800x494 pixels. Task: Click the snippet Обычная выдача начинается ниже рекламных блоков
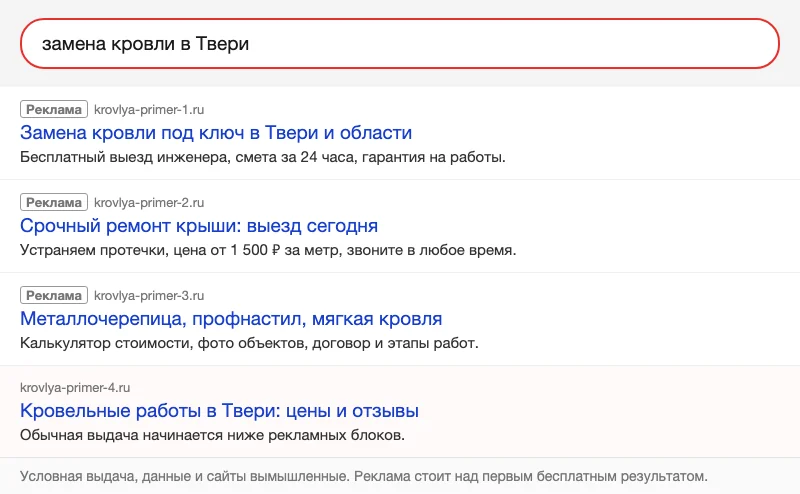click(212, 435)
